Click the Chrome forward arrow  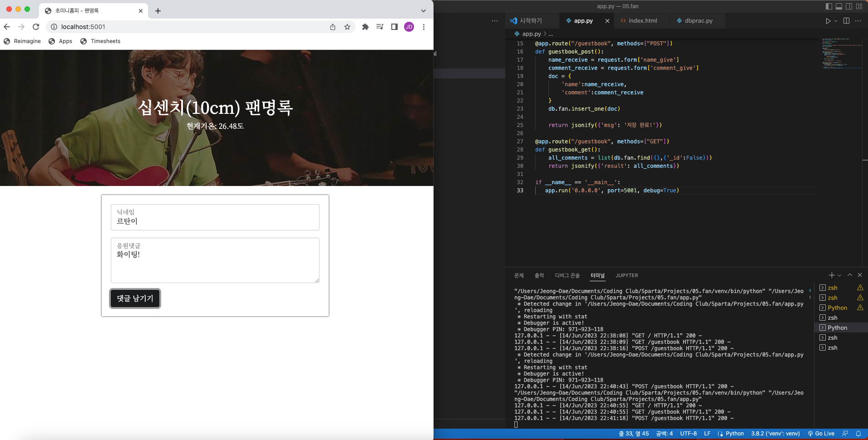21,27
